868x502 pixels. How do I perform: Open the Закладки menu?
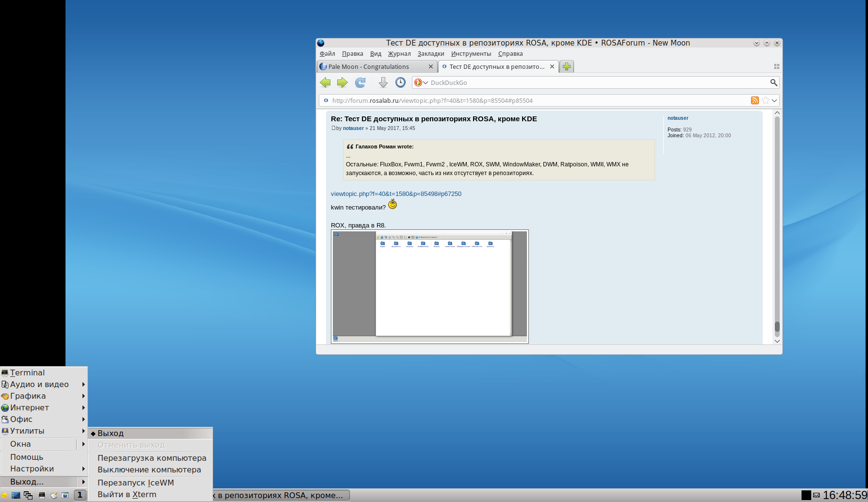[x=430, y=54]
